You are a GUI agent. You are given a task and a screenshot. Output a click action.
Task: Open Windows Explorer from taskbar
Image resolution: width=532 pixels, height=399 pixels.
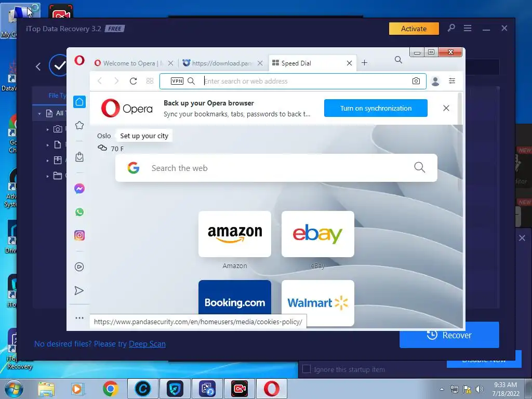46,389
